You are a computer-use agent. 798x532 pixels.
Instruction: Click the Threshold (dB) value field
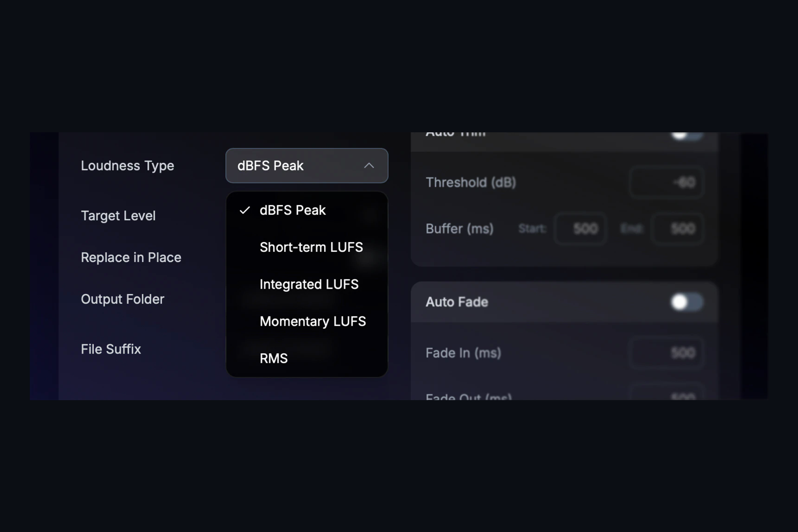666,182
